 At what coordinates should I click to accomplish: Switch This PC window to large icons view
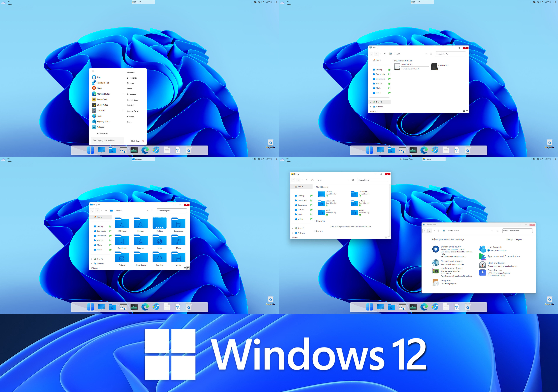click(467, 111)
